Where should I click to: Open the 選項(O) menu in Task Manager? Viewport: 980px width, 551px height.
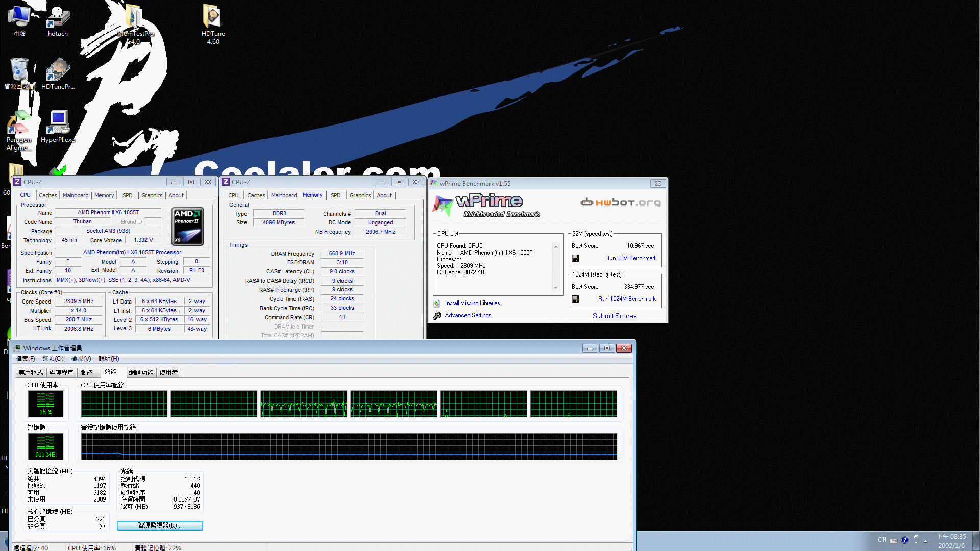point(53,359)
